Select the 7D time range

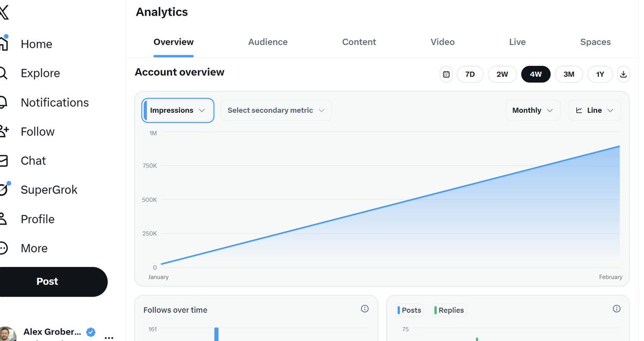[470, 74]
